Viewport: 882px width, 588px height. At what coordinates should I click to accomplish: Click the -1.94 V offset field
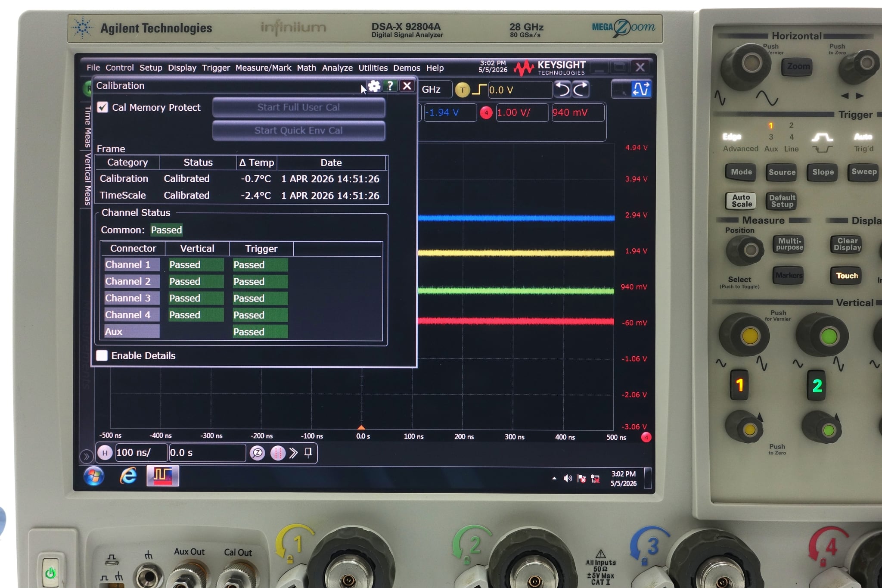450,112
